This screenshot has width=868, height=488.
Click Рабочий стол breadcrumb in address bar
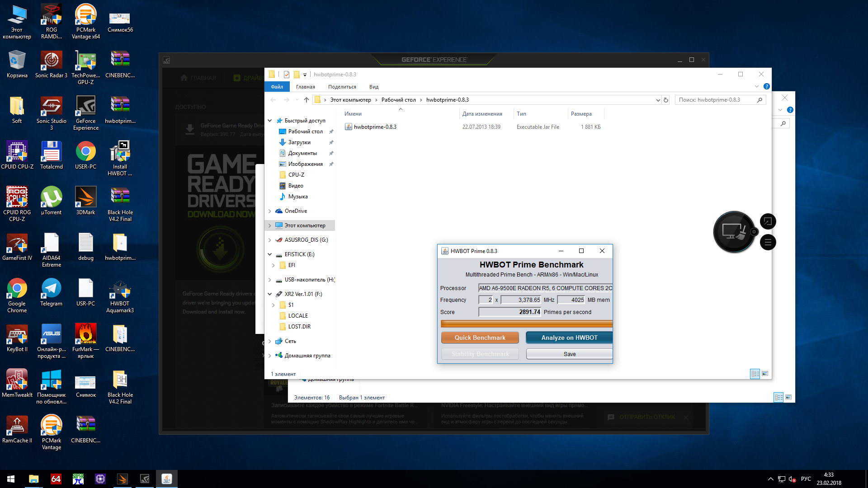398,100
